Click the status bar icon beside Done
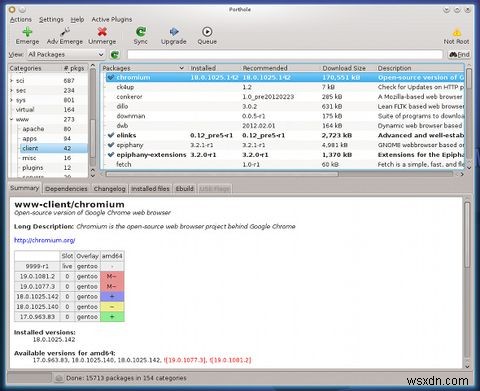Viewport: 480px width, 391px height. (59, 378)
